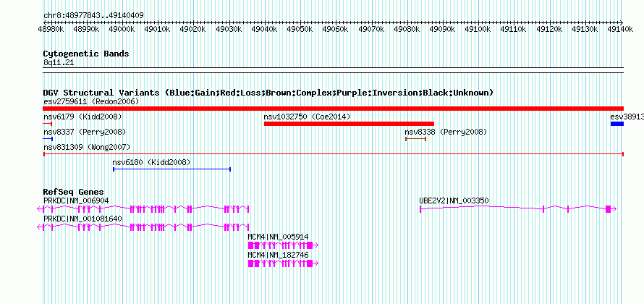
Task: Click the MCM4|NM_182746 gene glyph
Action: 283,263
